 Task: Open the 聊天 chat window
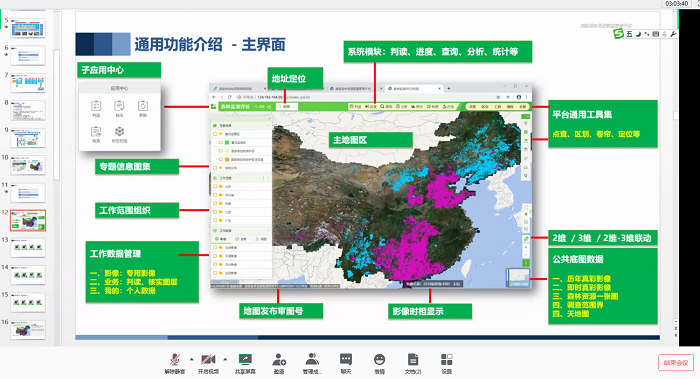tap(346, 363)
